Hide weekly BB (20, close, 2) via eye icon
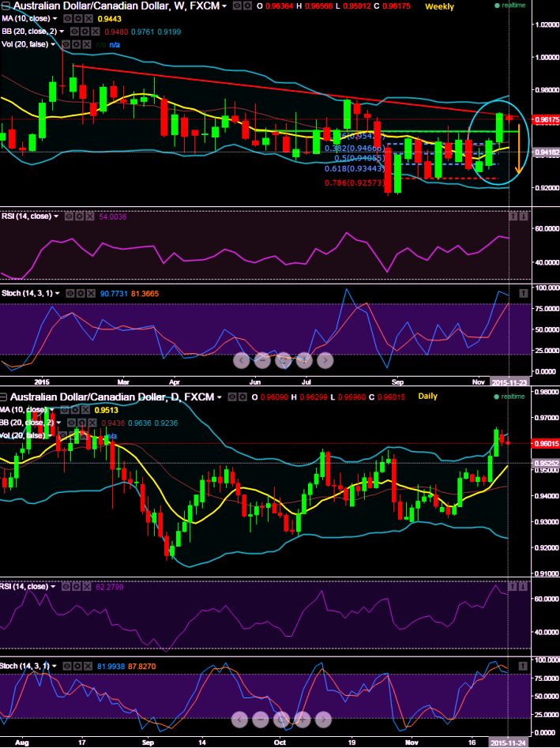Image resolution: width=560 pixels, height=748 pixels. point(75,32)
